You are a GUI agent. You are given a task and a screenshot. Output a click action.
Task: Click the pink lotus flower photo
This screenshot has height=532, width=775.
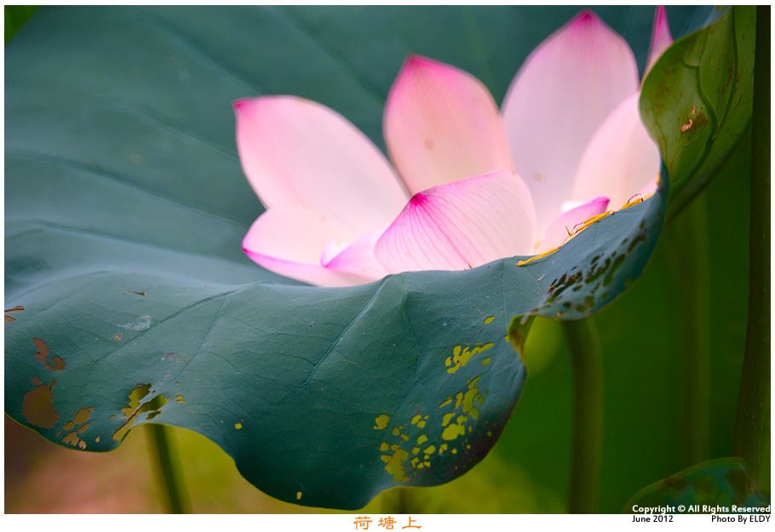tap(387, 260)
